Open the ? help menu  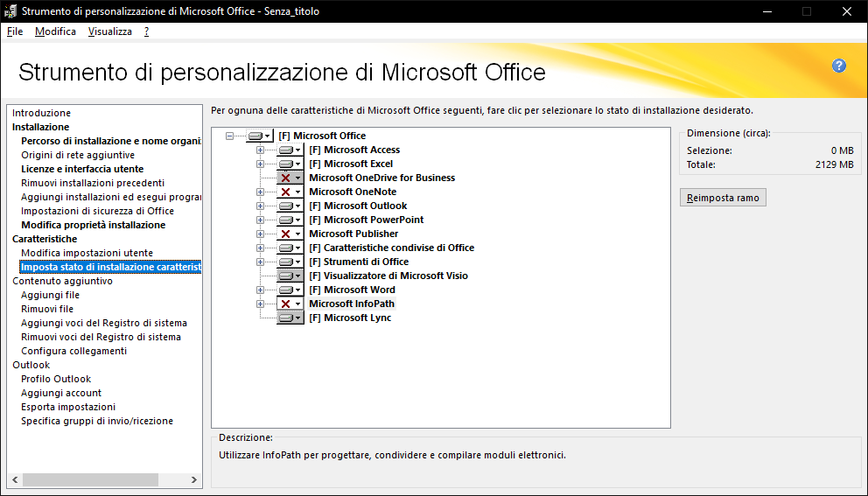tap(147, 31)
